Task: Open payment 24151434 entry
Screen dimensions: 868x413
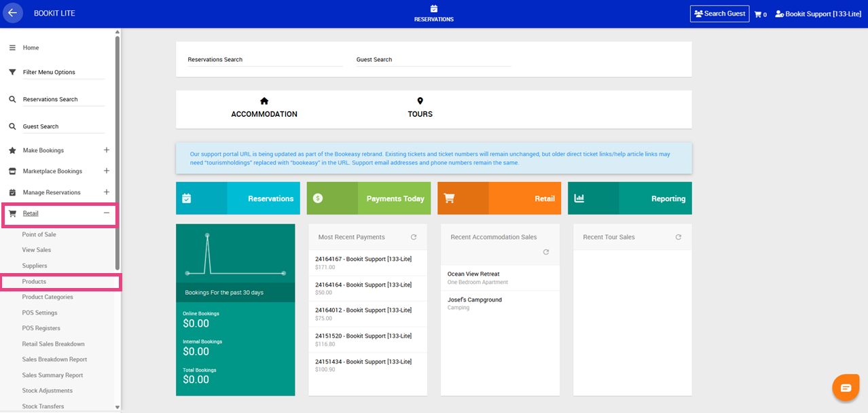Action: (367, 365)
